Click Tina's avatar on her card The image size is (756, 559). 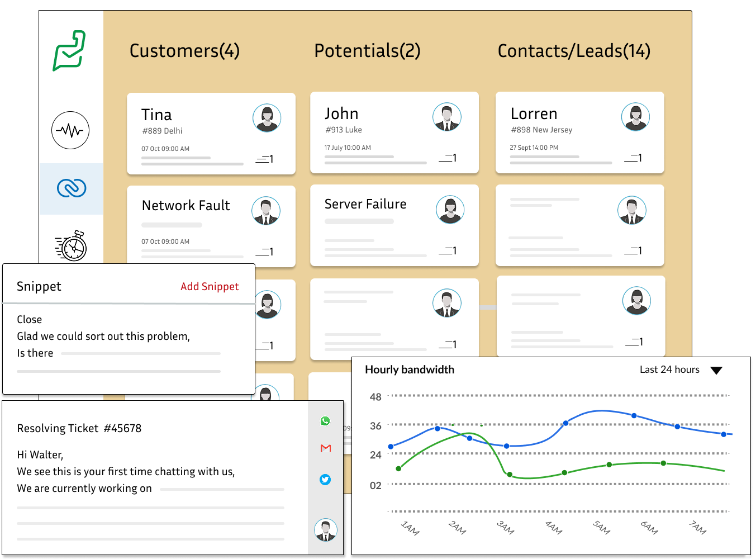267,118
